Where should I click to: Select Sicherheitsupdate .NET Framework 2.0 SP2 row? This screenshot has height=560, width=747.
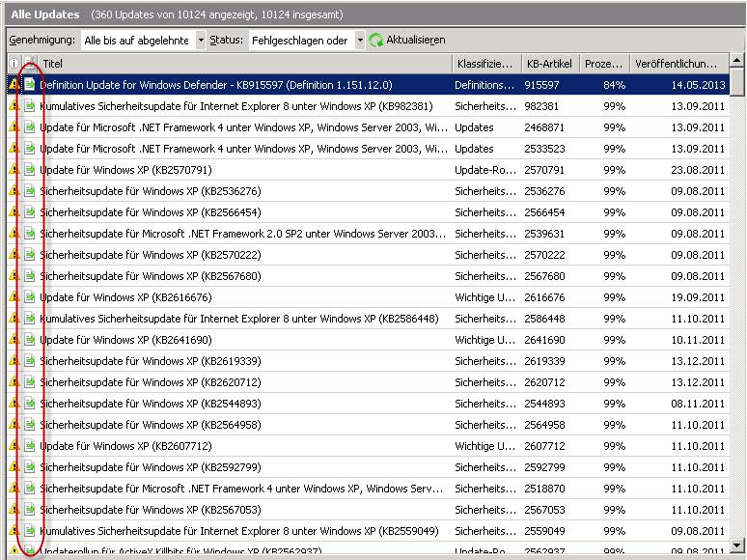(x=243, y=234)
